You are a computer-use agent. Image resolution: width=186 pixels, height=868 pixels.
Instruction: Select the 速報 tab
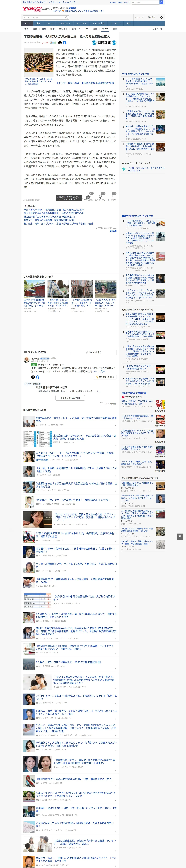(x=38, y=24)
